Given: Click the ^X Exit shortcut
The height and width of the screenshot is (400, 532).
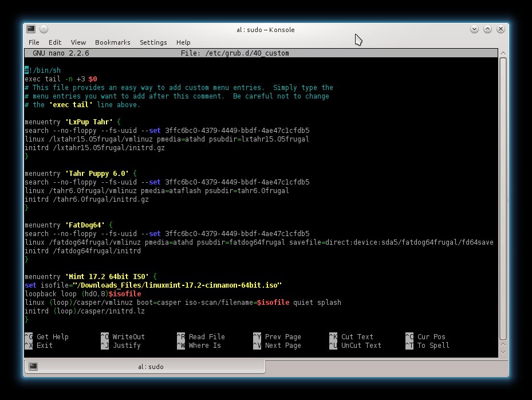Looking at the screenshot, I should pyautogui.click(x=39, y=346).
